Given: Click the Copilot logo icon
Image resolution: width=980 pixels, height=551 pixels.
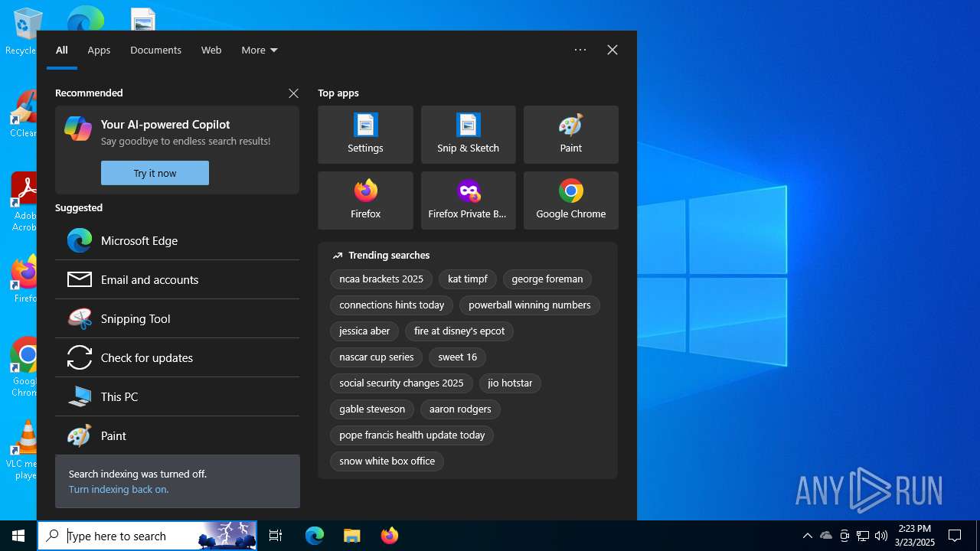Looking at the screenshot, I should [x=78, y=129].
